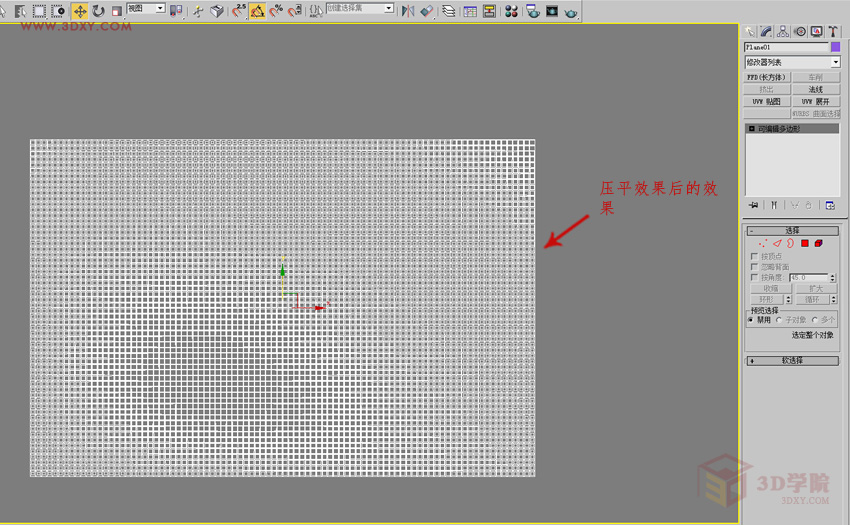Select the 禁用 preview selection radio
850x525 pixels.
(x=750, y=320)
